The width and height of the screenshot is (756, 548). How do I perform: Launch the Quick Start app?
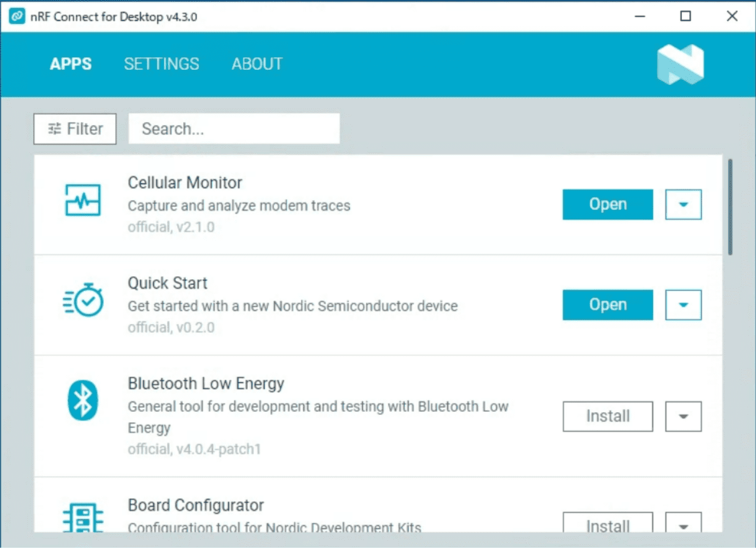tap(607, 305)
